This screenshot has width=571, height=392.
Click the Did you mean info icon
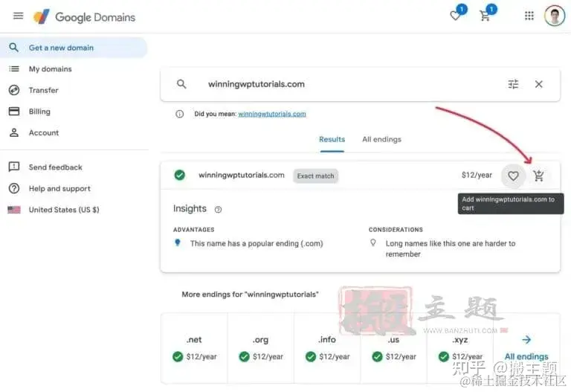[179, 114]
